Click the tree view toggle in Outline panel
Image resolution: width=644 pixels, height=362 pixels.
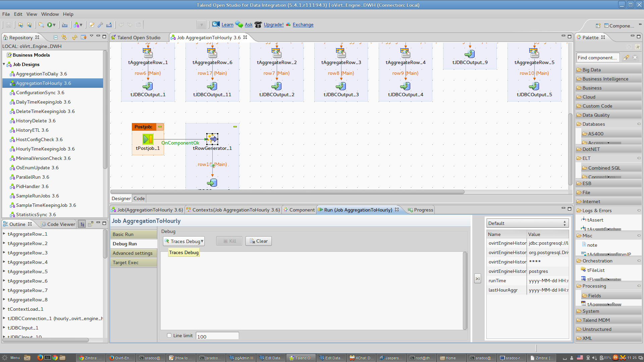pos(82,224)
